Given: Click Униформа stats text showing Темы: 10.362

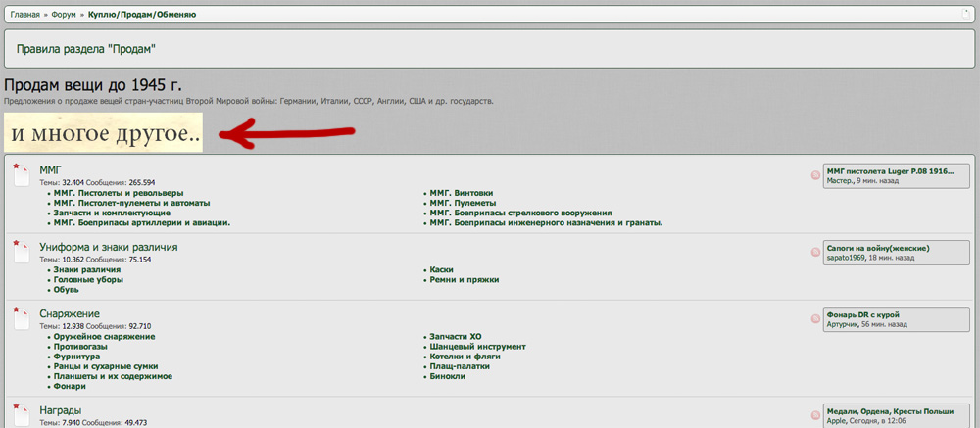Looking at the screenshot, I should (x=95, y=260).
